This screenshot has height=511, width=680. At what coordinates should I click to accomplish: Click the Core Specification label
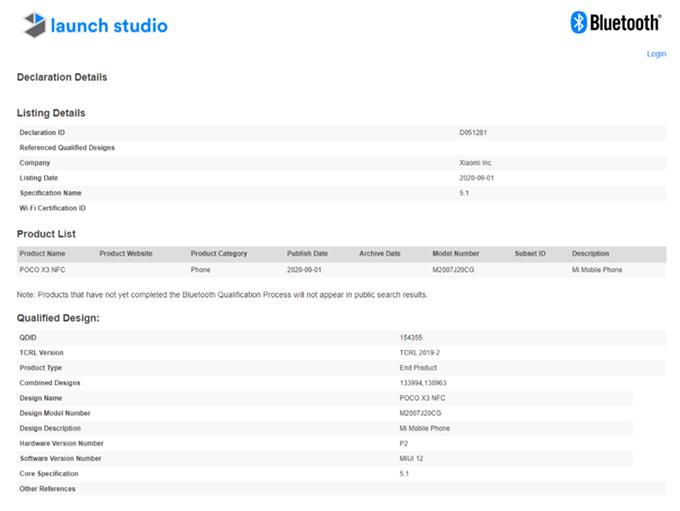point(49,474)
